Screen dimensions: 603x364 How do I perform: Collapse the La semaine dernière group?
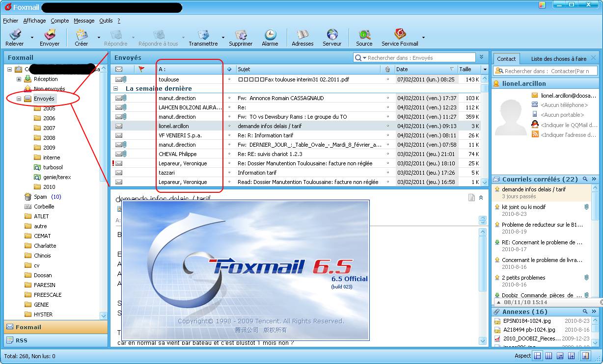click(x=116, y=89)
